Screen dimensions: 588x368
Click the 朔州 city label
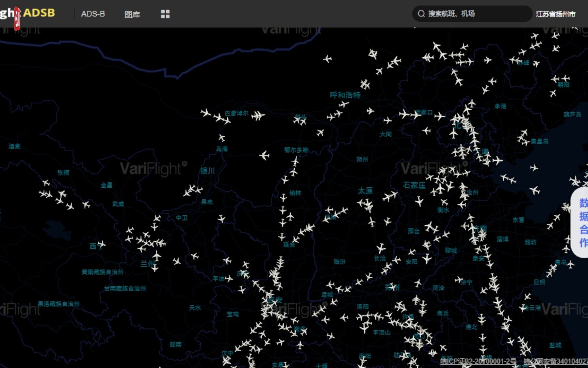(362, 159)
